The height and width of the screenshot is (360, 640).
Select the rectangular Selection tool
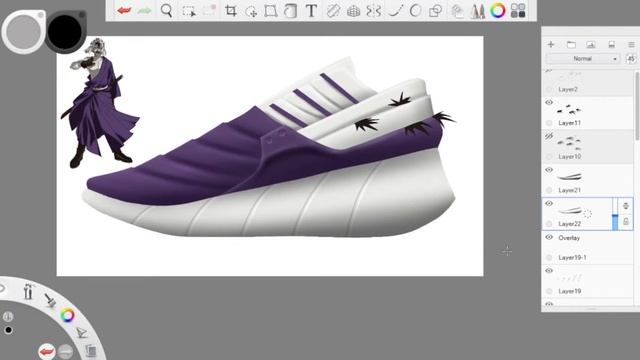coord(188,11)
